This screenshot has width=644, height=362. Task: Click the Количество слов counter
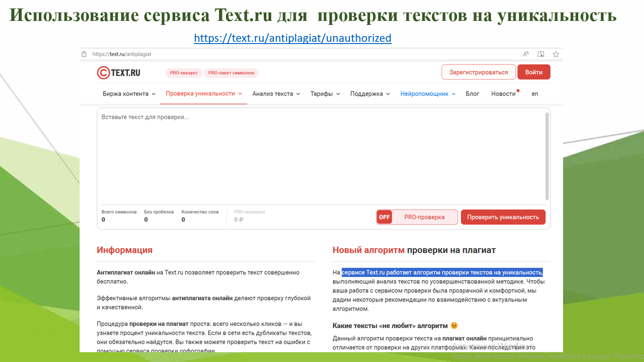pyautogui.click(x=200, y=216)
